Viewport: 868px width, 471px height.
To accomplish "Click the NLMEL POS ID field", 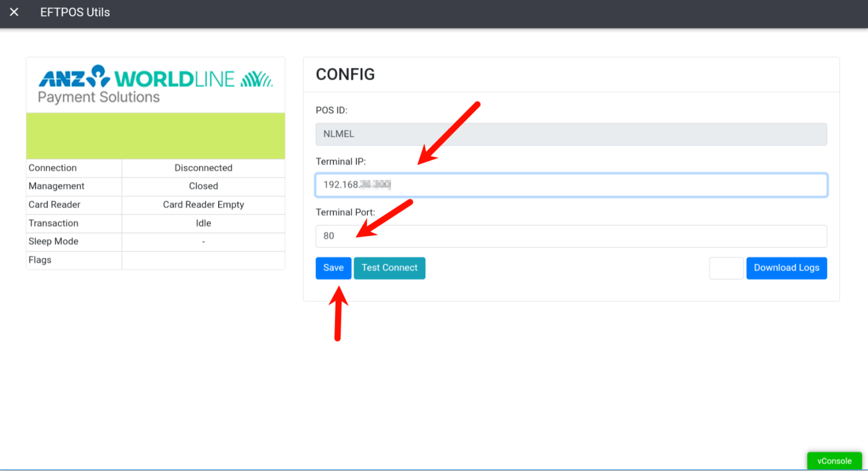I will (571, 134).
